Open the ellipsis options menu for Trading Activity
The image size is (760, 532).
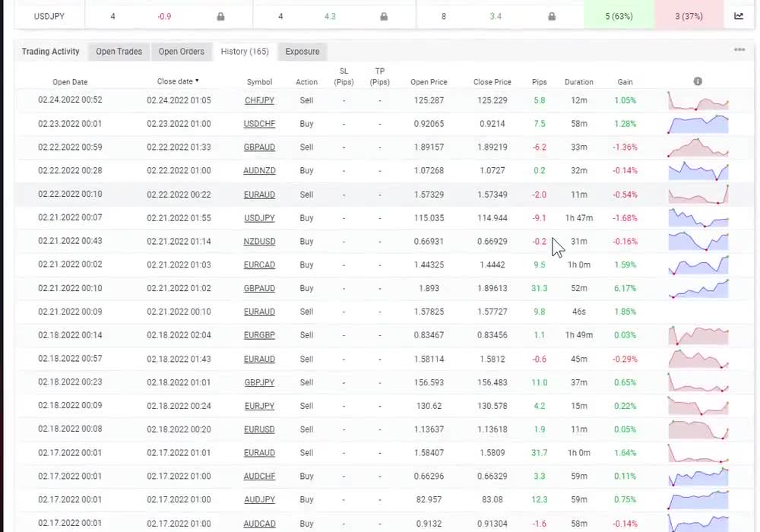coord(740,49)
